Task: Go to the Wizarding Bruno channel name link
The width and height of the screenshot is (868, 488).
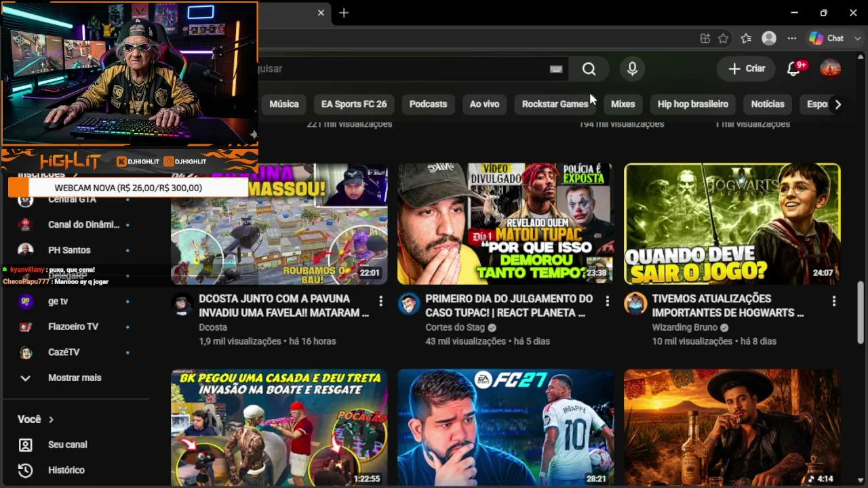Action: 684,327
